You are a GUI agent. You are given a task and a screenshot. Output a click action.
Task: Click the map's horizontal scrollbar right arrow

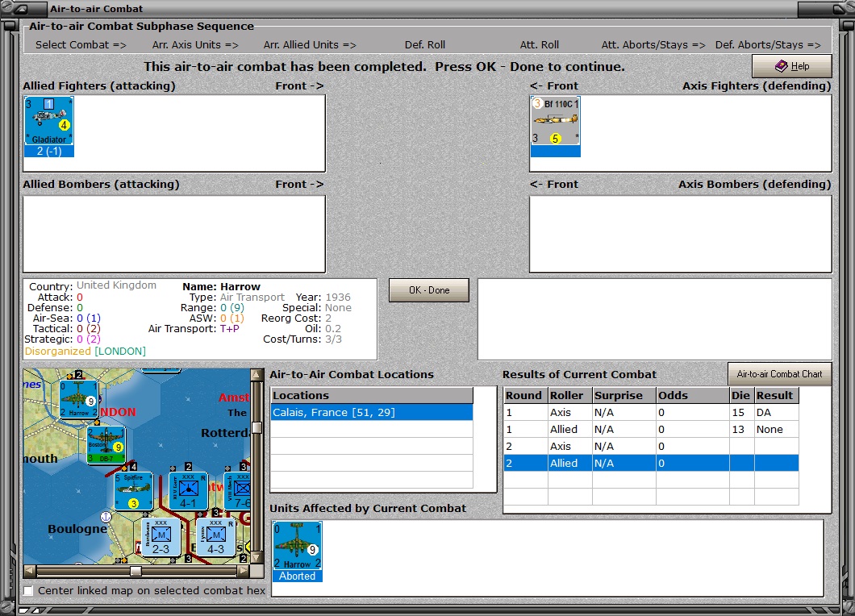click(244, 572)
